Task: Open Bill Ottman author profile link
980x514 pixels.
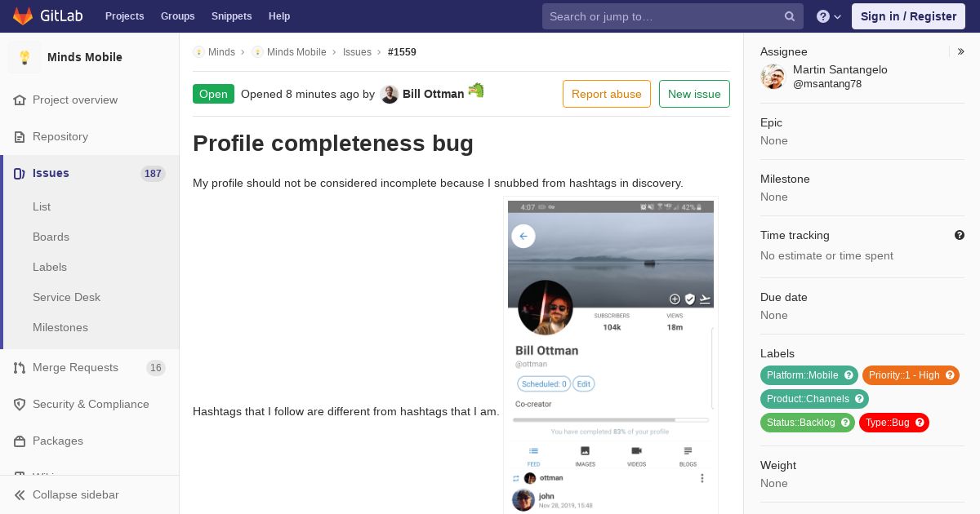Action: (434, 94)
